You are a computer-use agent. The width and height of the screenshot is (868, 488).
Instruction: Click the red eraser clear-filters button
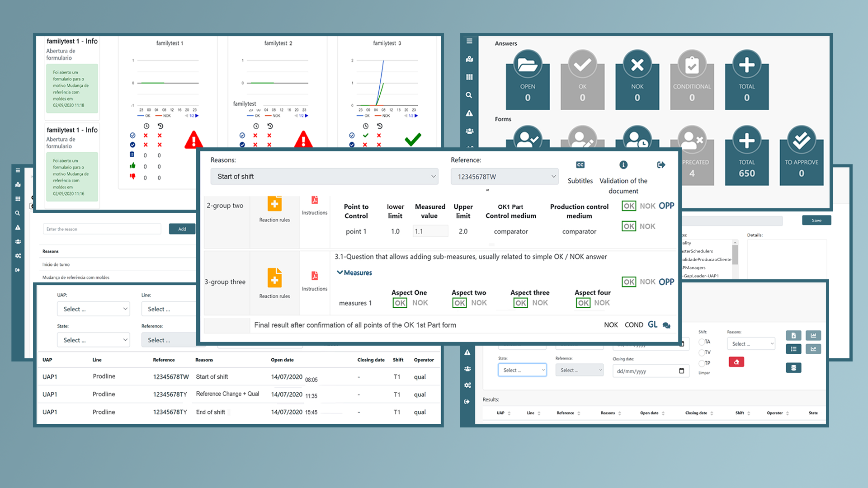(736, 362)
